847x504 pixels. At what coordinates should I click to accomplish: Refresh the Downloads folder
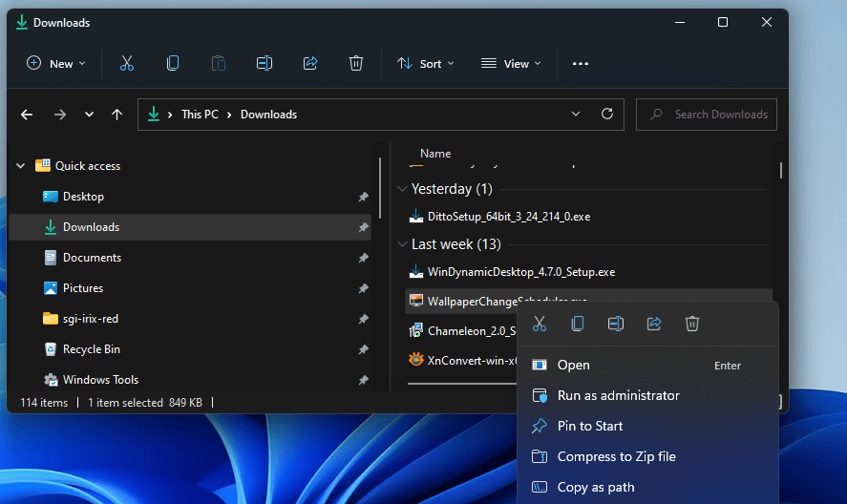(607, 114)
